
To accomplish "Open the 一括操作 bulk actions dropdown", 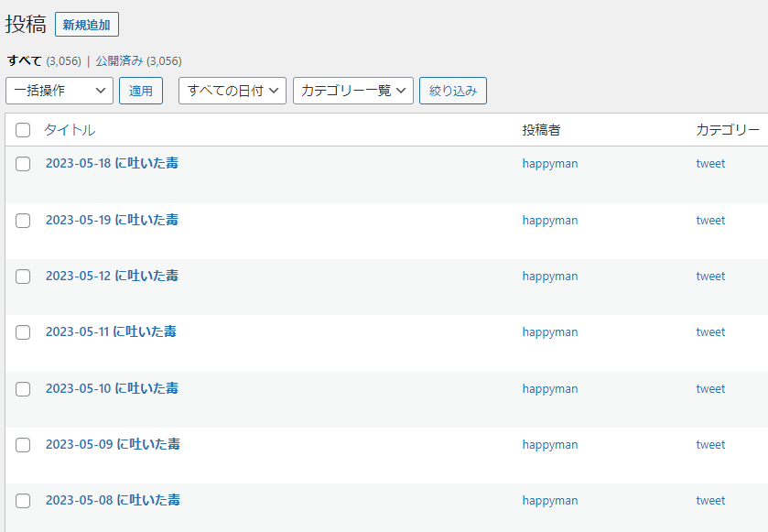I will 59,91.
